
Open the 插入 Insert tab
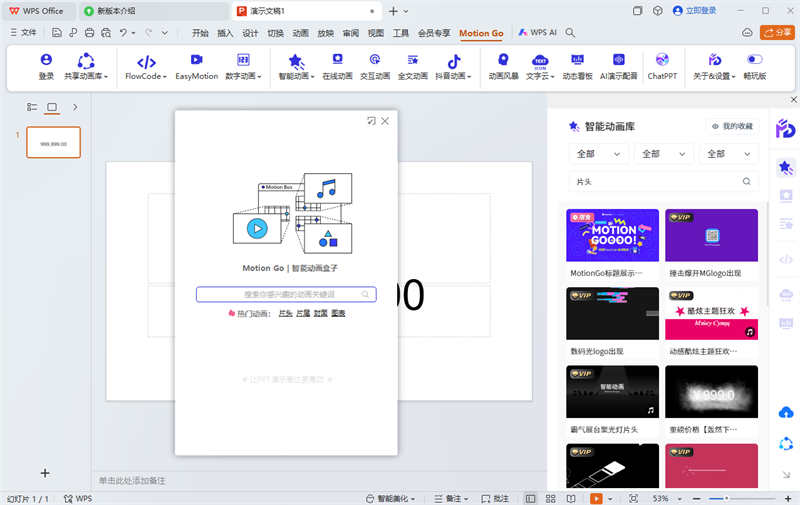point(225,33)
